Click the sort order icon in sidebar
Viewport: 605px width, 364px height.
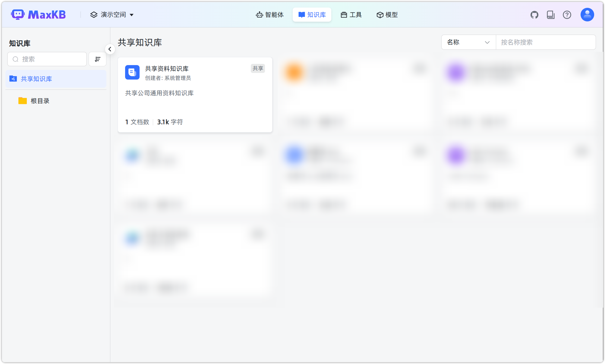point(97,59)
